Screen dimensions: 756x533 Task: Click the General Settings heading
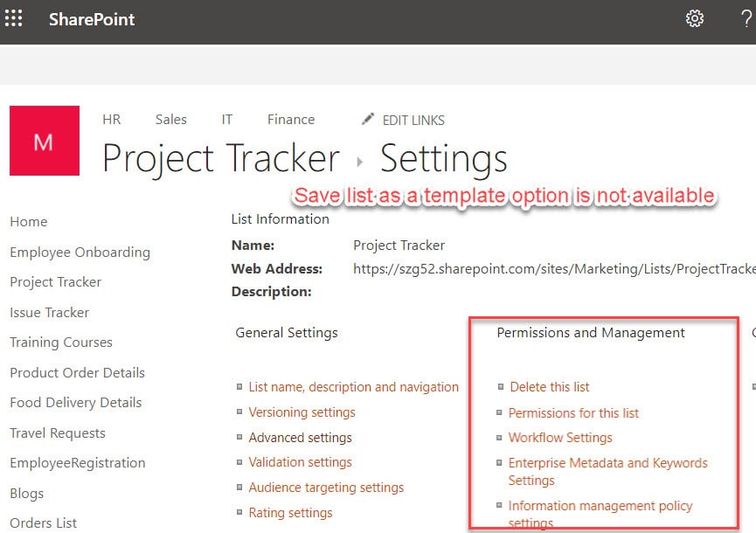[x=287, y=333]
